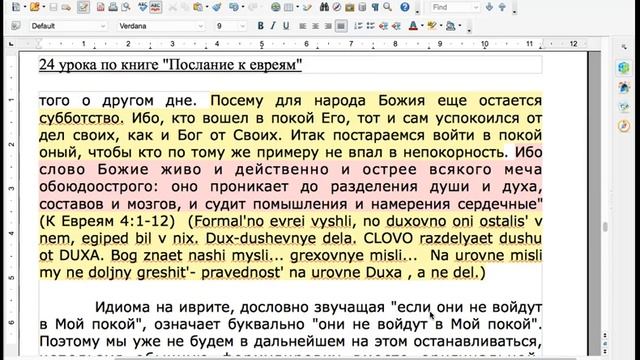640x360 pixels.
Task: Click the word "Идиома" in paragraph
Action: [121, 307]
